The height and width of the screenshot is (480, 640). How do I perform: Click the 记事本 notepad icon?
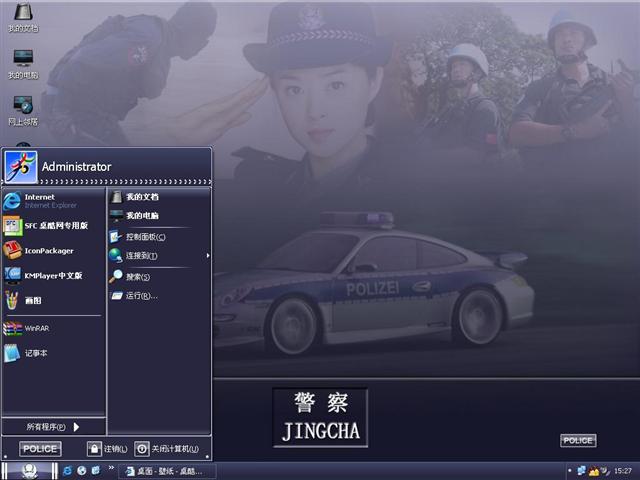click(x=12, y=353)
